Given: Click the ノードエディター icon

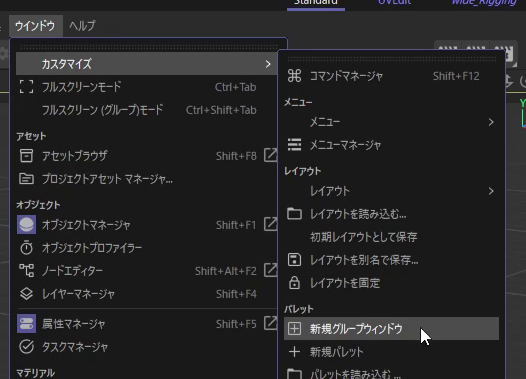Looking at the screenshot, I should [27, 271].
